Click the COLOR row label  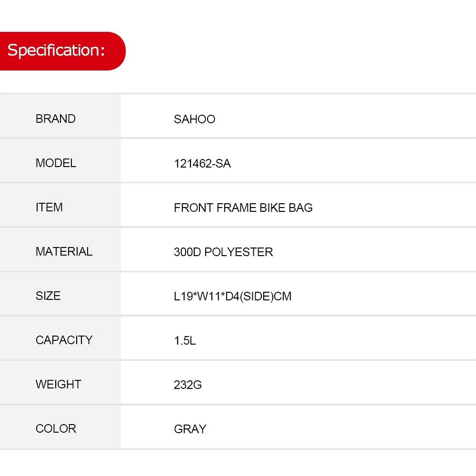tap(56, 428)
